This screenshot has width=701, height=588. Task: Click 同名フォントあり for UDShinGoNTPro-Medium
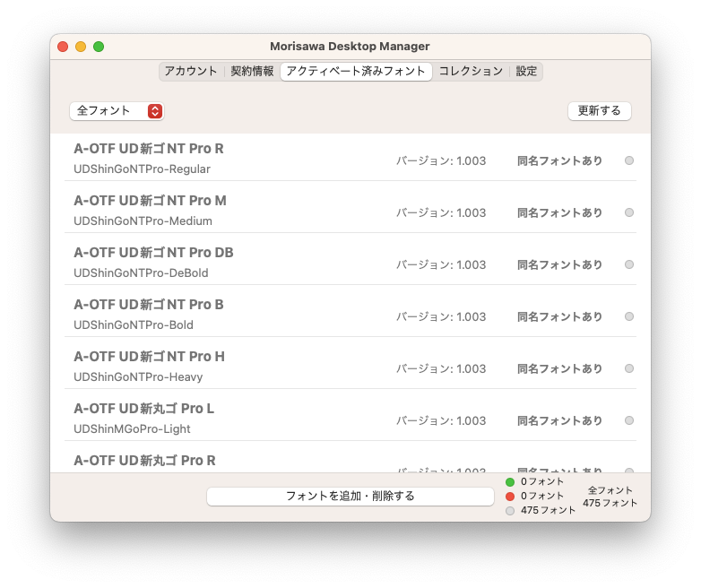[x=559, y=212]
